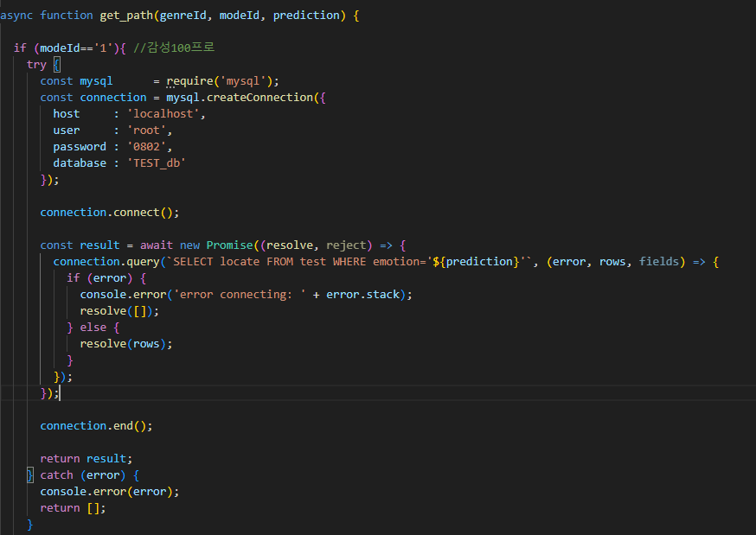Click the await keyword
Screen dimensions: 756x535
(x=157, y=245)
